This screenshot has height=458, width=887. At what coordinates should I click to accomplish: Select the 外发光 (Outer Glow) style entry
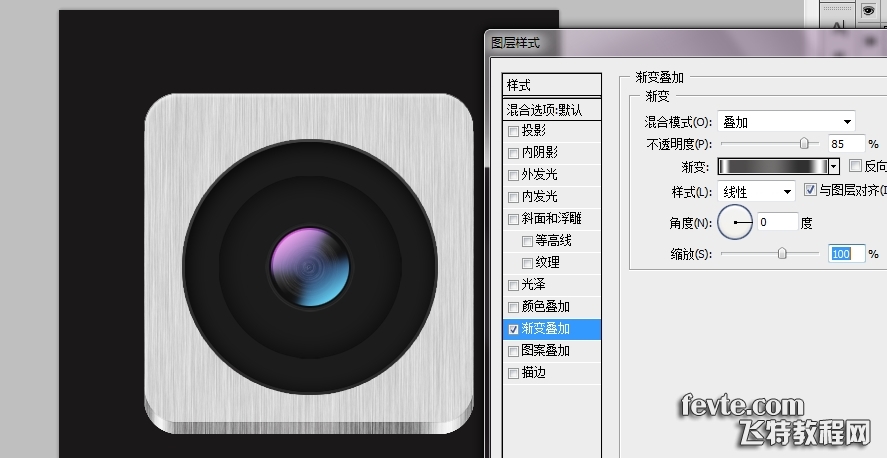tap(540, 175)
